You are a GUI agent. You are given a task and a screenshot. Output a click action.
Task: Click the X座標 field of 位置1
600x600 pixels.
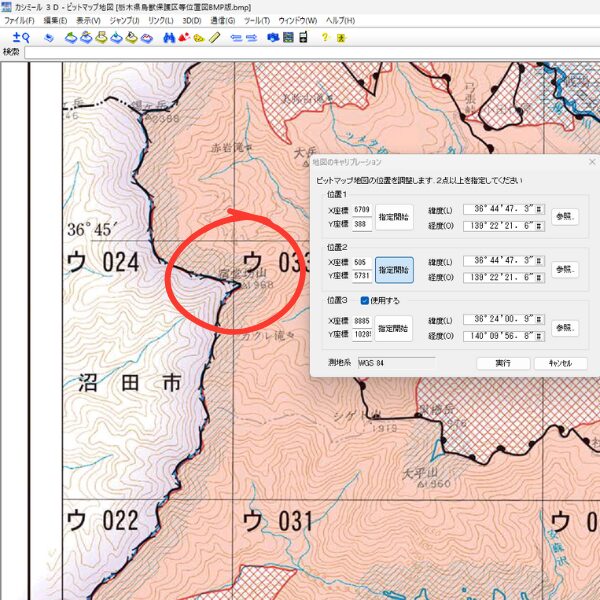[362, 210]
